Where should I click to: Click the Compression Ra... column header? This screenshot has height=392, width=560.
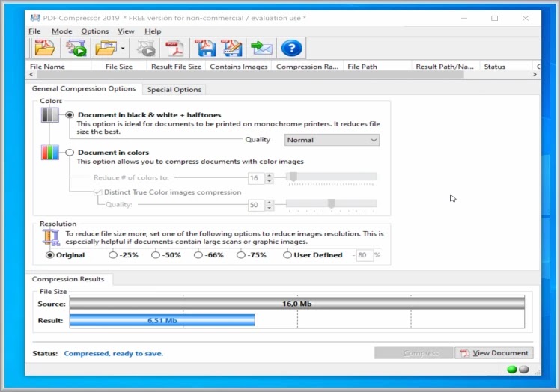coord(307,67)
